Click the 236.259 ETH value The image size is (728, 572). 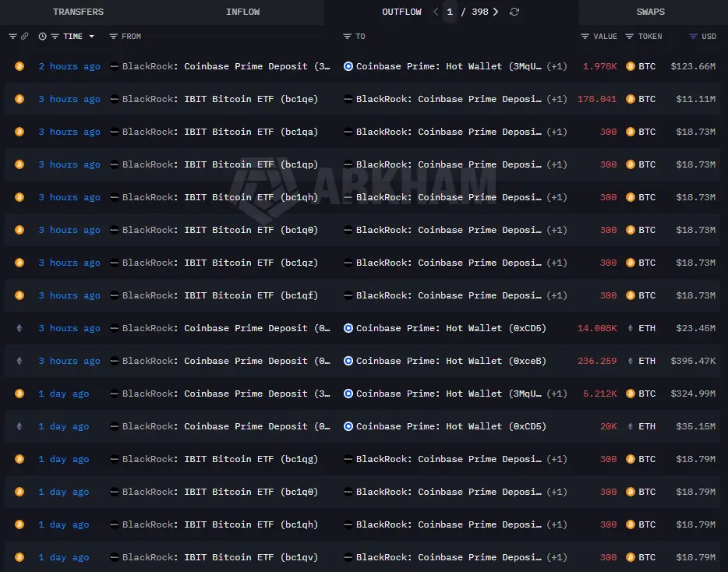click(597, 361)
